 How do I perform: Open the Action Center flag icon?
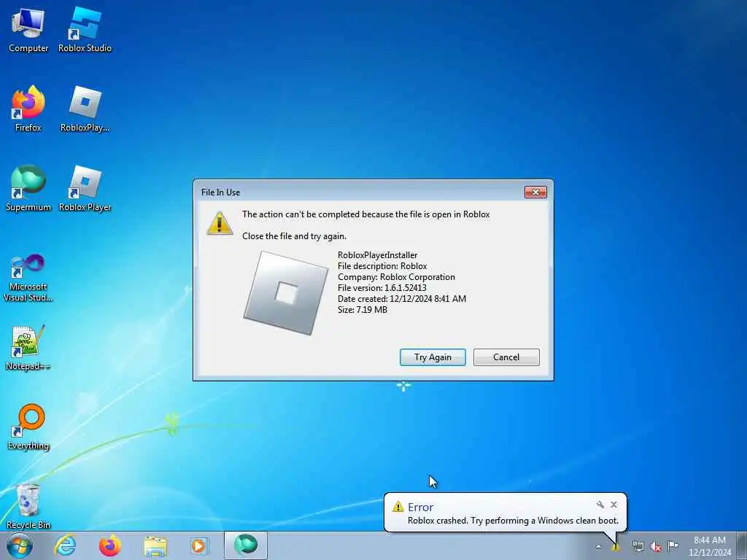(673, 545)
